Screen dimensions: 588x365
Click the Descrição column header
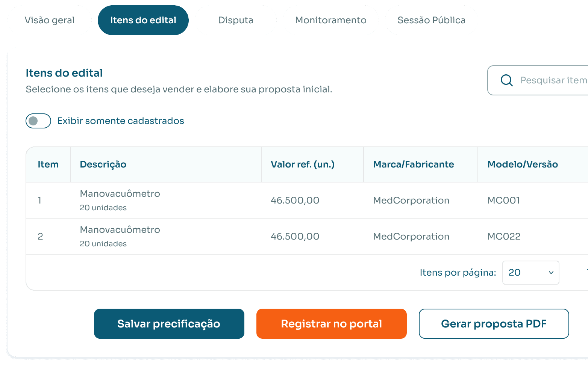[103, 164]
